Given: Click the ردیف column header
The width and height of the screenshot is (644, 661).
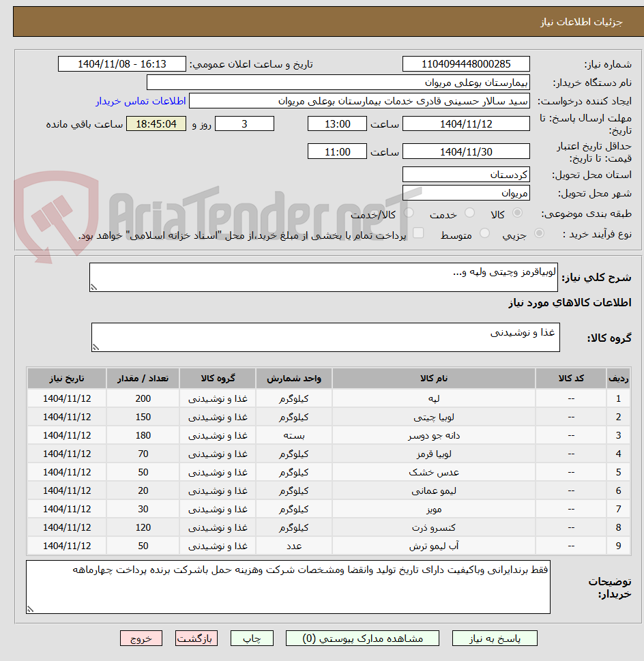Looking at the screenshot, I should (x=618, y=378).
